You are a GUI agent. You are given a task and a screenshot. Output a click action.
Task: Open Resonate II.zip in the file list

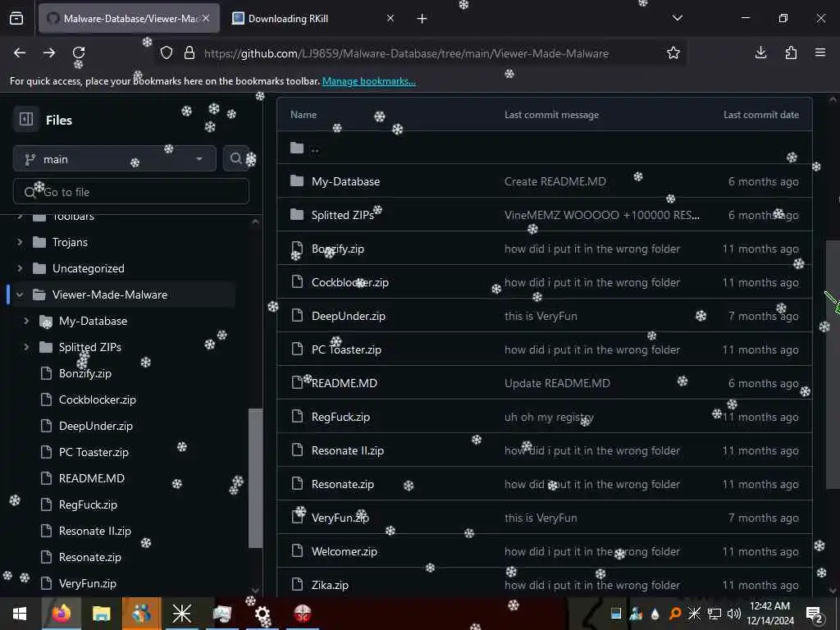coord(348,450)
